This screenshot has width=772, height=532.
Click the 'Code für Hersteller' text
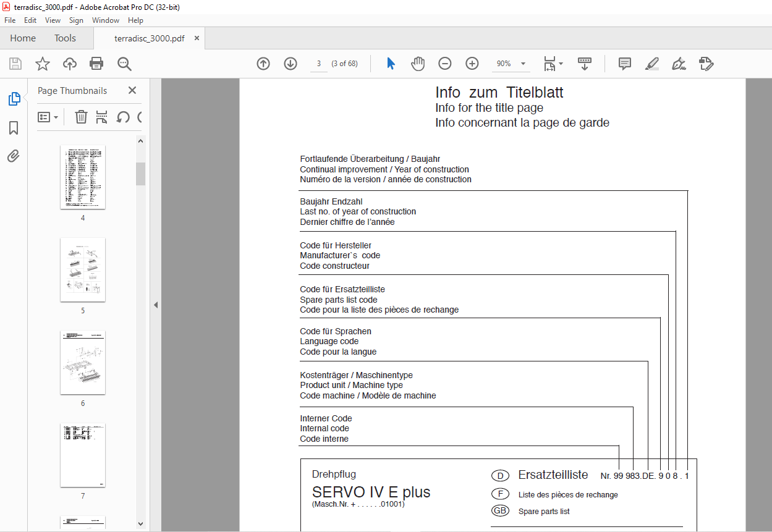pyautogui.click(x=336, y=245)
